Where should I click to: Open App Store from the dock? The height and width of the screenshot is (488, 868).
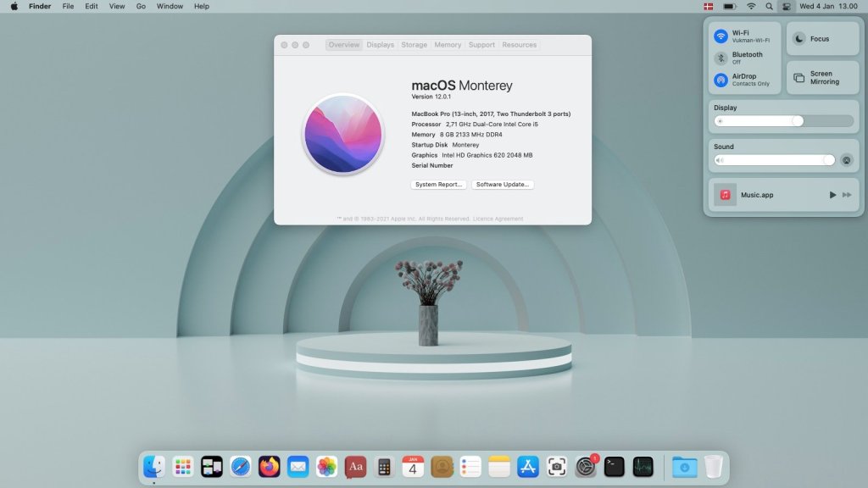coord(528,467)
